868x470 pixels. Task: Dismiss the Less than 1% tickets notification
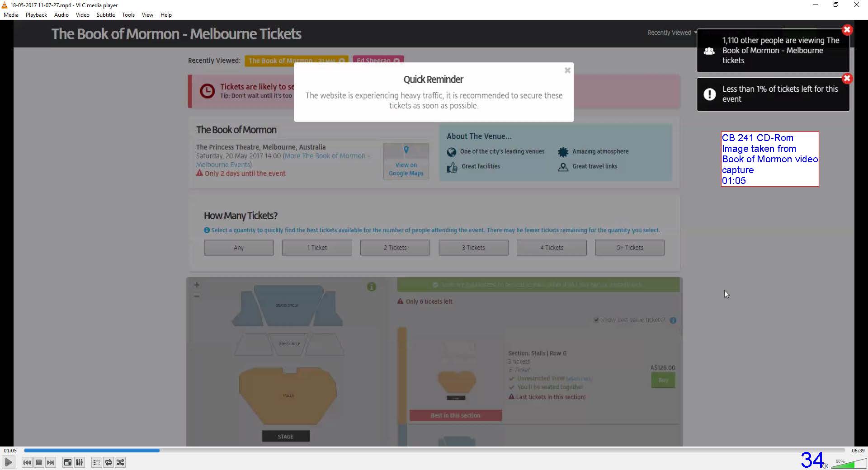click(x=847, y=78)
